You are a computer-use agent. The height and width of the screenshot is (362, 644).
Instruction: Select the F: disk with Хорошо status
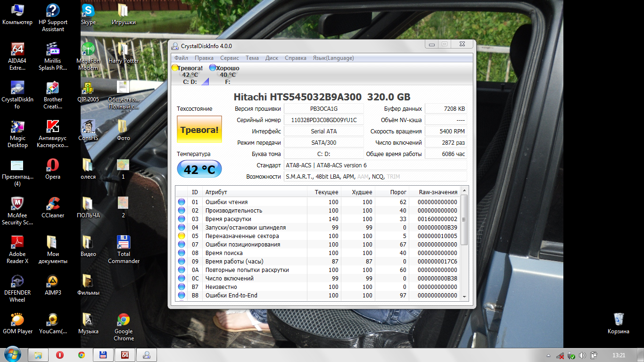click(227, 75)
